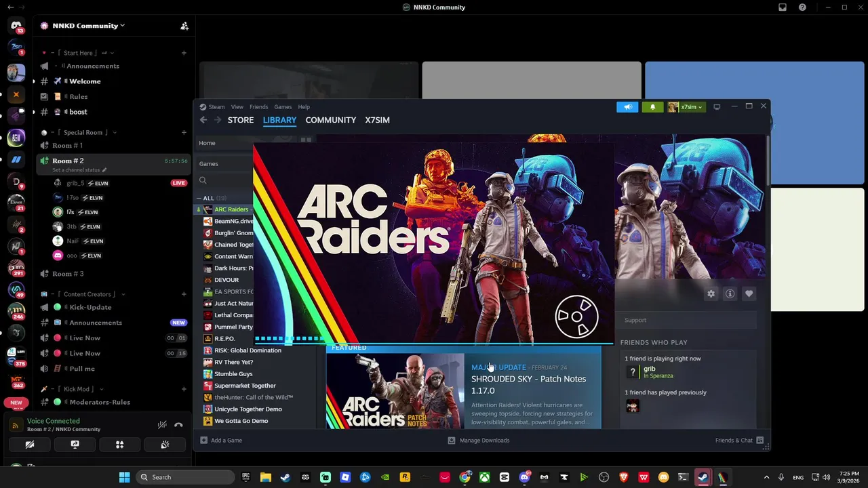The width and height of the screenshot is (868, 488).
Task: Open Discord invite members icon
Action: [x=184, y=26]
